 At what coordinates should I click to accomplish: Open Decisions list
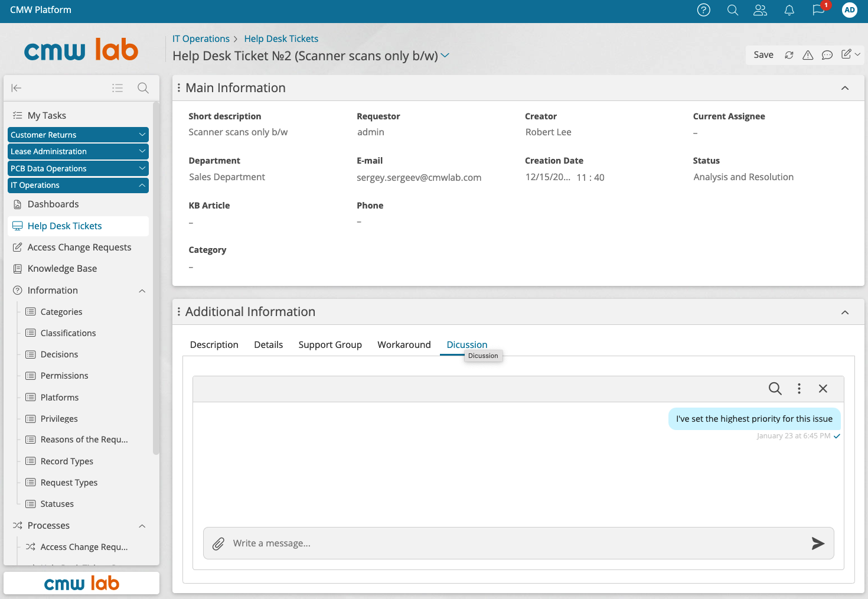[x=59, y=354]
